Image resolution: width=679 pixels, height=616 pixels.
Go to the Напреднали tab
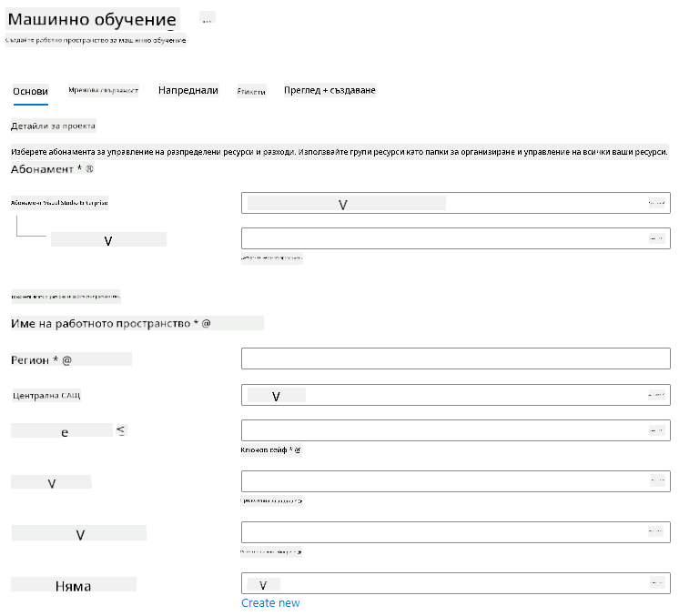pyautogui.click(x=187, y=90)
